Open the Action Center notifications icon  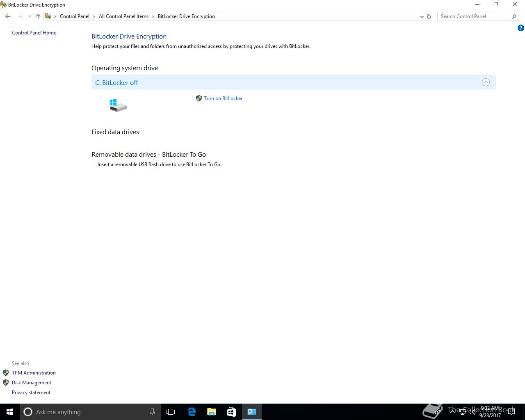511,412
